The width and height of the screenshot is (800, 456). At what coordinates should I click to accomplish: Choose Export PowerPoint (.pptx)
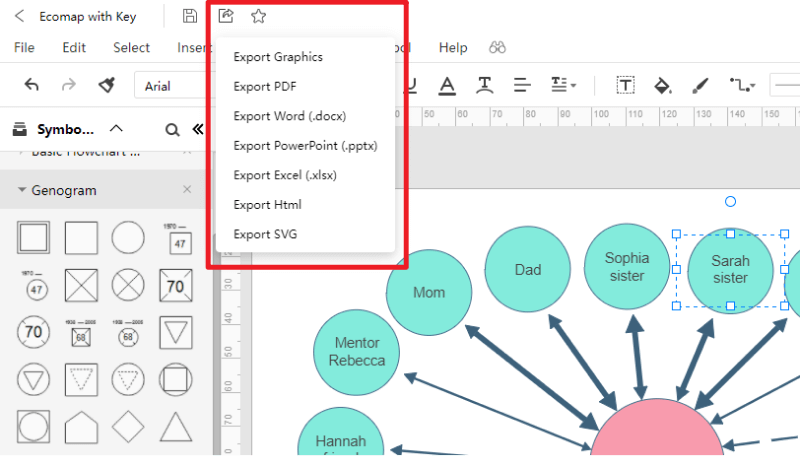(305, 146)
